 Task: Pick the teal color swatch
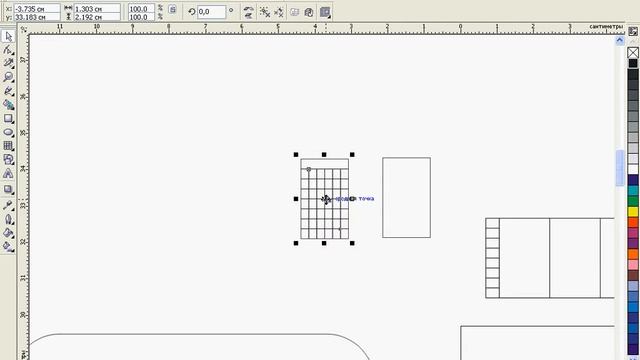(633, 191)
